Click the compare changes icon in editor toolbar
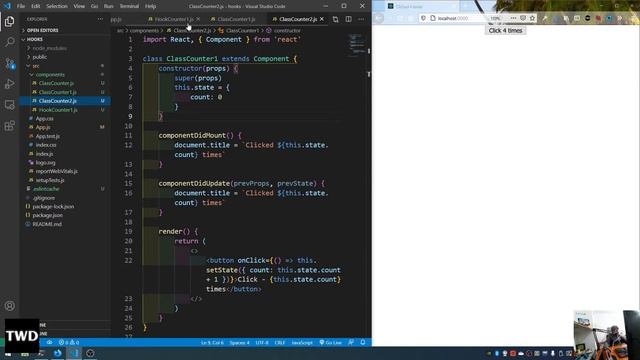Viewport: 640px width, 360px height. point(336,19)
